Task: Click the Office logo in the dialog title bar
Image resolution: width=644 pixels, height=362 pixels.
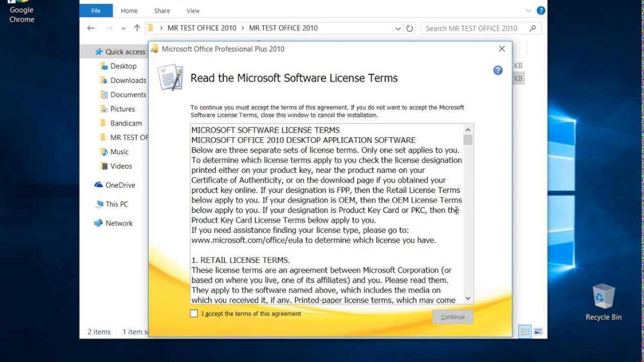Action: click(155, 49)
